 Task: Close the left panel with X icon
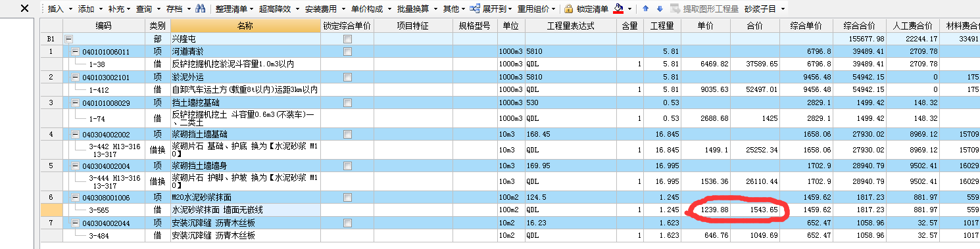click(x=24, y=9)
